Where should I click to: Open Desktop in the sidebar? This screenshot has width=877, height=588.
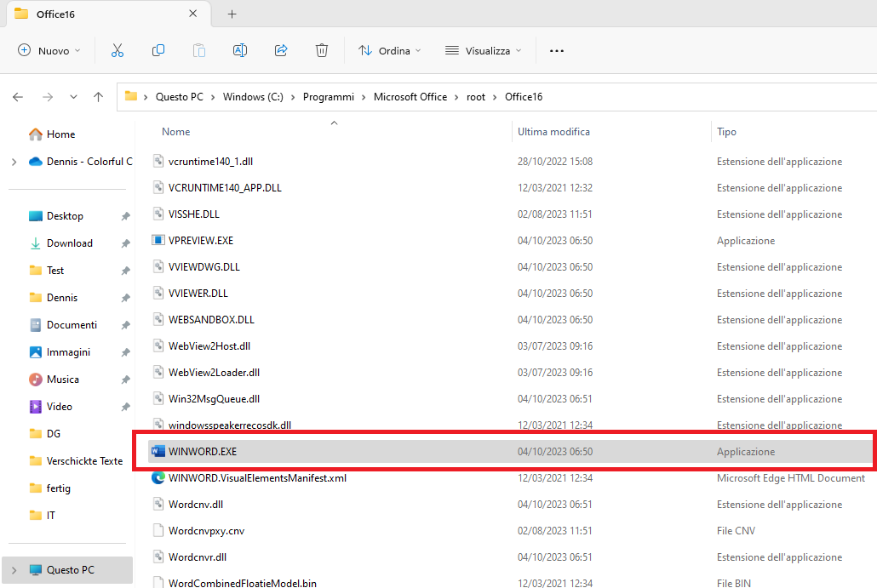(x=65, y=216)
